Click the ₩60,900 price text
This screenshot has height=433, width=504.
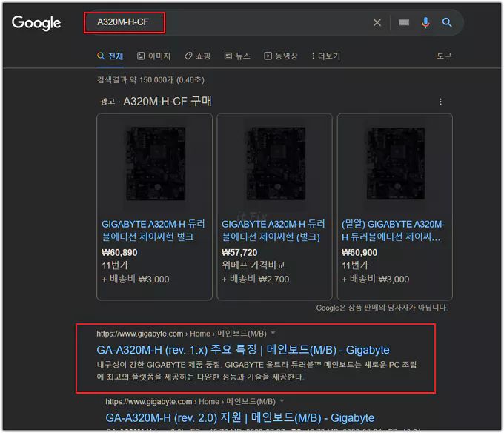359,253
